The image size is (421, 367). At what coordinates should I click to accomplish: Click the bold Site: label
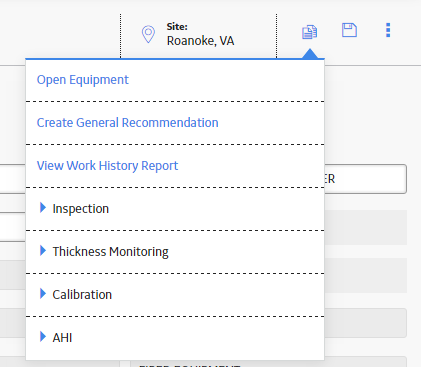177,27
